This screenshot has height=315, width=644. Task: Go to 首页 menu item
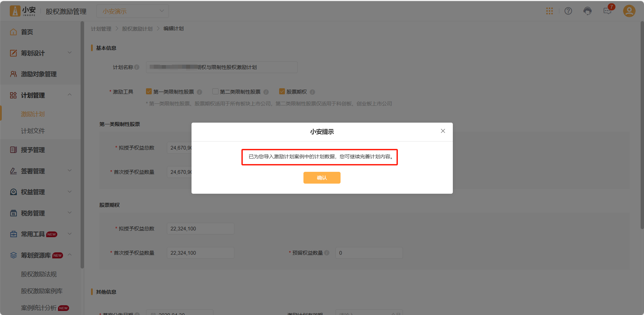tap(27, 32)
